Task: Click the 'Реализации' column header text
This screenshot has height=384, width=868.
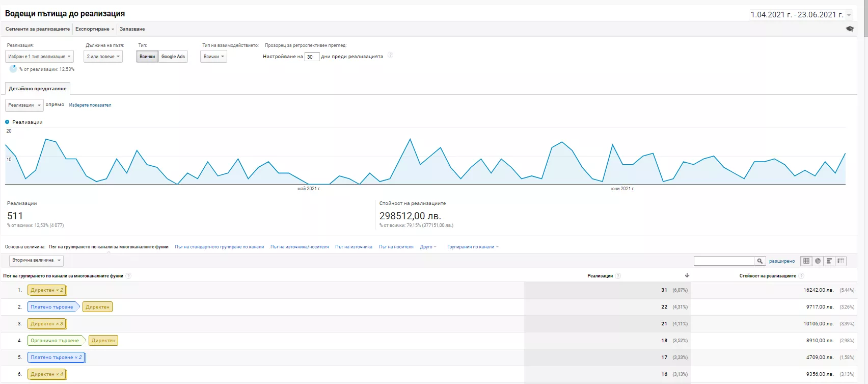Action: (600, 276)
